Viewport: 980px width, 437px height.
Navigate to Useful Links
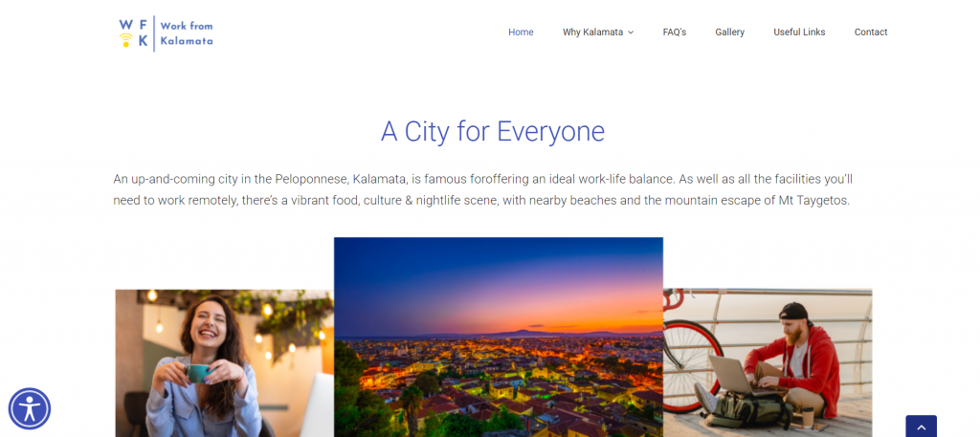(x=799, y=32)
